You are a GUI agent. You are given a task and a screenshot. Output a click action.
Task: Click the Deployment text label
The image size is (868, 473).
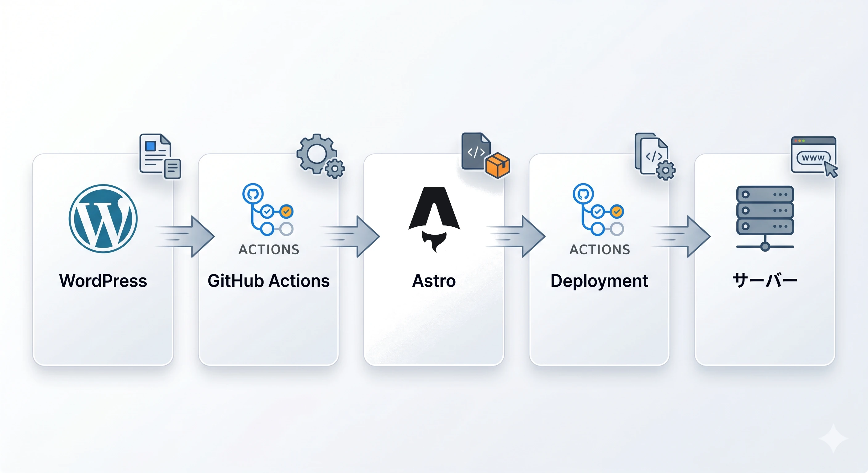pos(599,281)
